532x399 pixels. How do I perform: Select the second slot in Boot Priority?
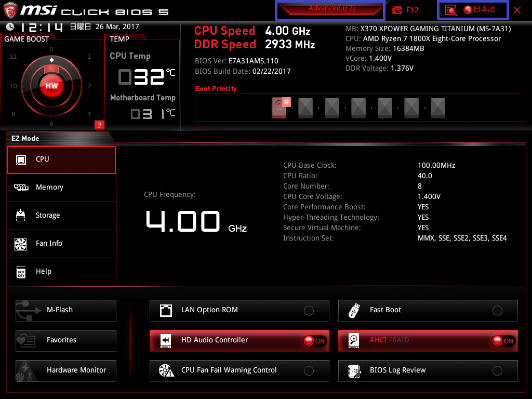305,108
